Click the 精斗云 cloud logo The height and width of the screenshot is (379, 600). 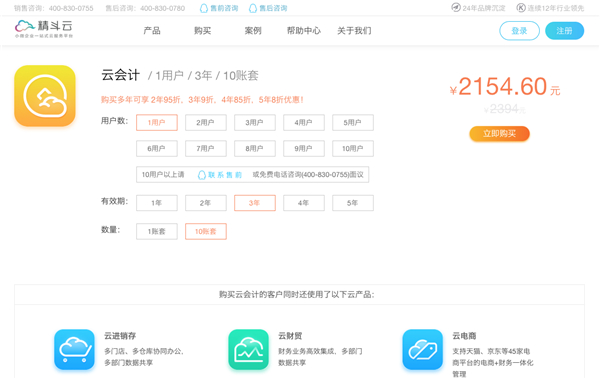pyautogui.click(x=44, y=29)
